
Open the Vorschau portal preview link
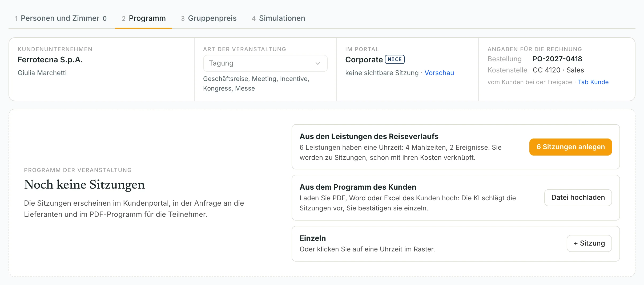pyautogui.click(x=439, y=73)
